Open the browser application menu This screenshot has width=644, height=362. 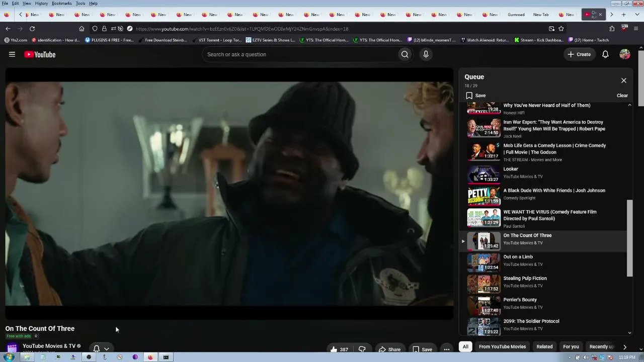click(x=636, y=29)
